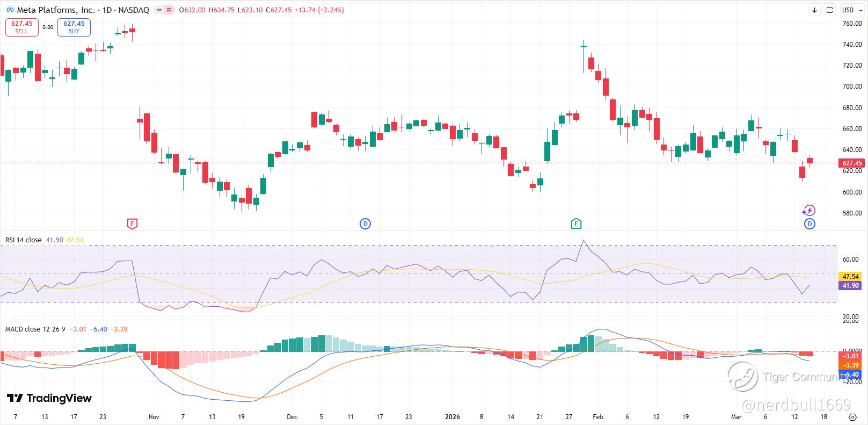Screen dimensions: 868x425
Task: Click the 627.45 SELL button
Action: (22, 27)
